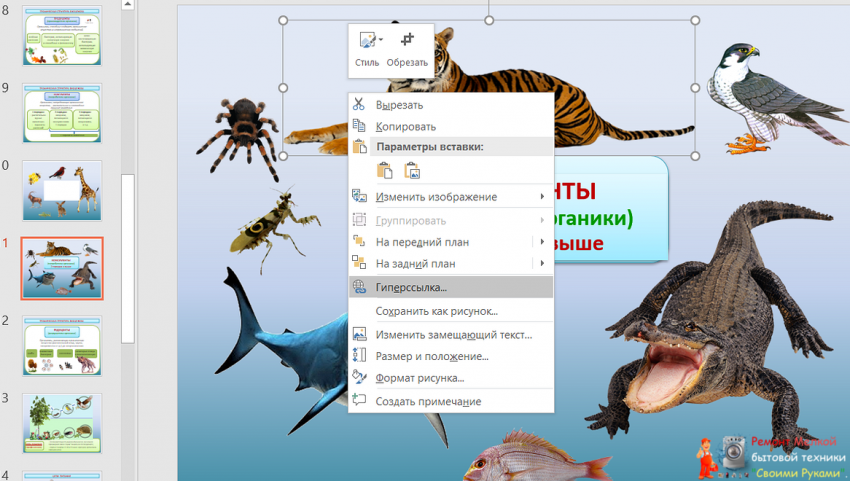This screenshot has width=850, height=481.
Task: Select slide 8 thumbnail in the panel
Action: point(62,35)
